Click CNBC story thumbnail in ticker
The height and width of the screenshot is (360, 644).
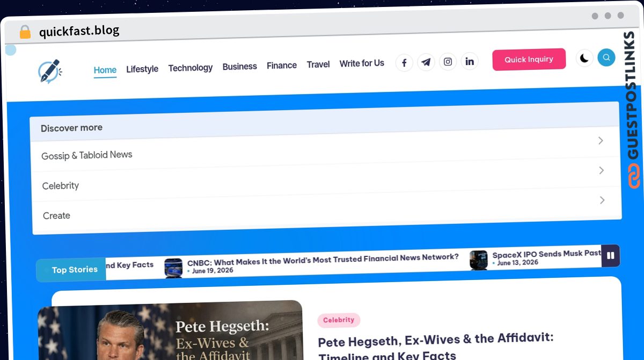pyautogui.click(x=173, y=268)
